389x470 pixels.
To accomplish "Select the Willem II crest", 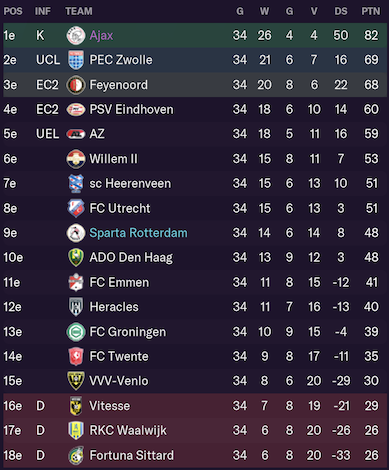I will 76,159.
